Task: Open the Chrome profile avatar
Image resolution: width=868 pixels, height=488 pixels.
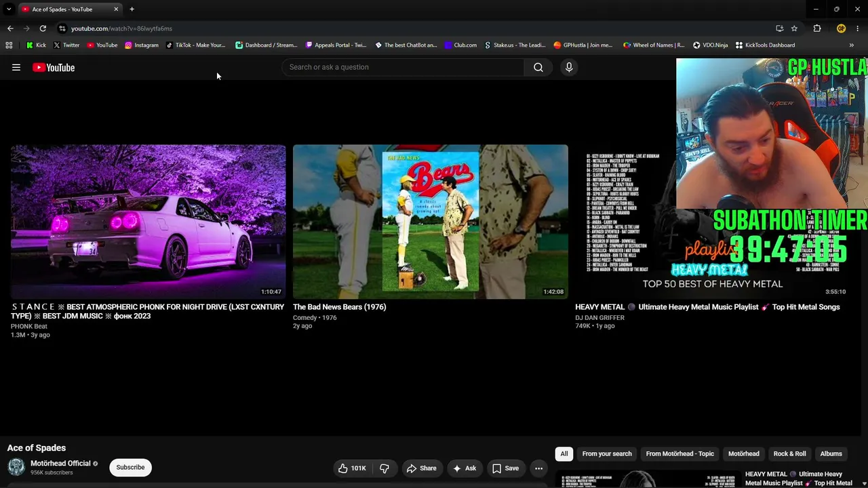Action: (x=841, y=28)
